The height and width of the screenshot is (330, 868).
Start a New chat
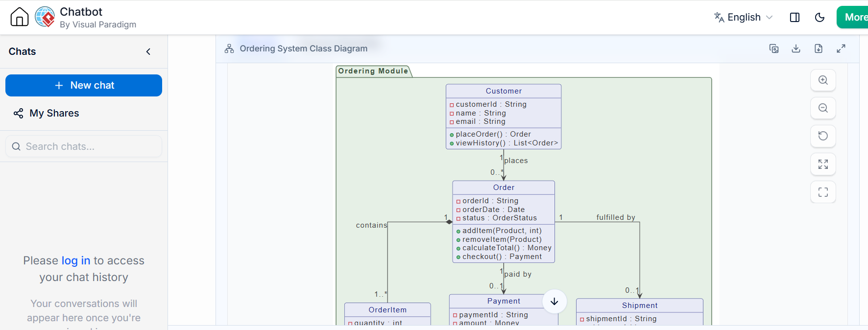click(x=84, y=85)
